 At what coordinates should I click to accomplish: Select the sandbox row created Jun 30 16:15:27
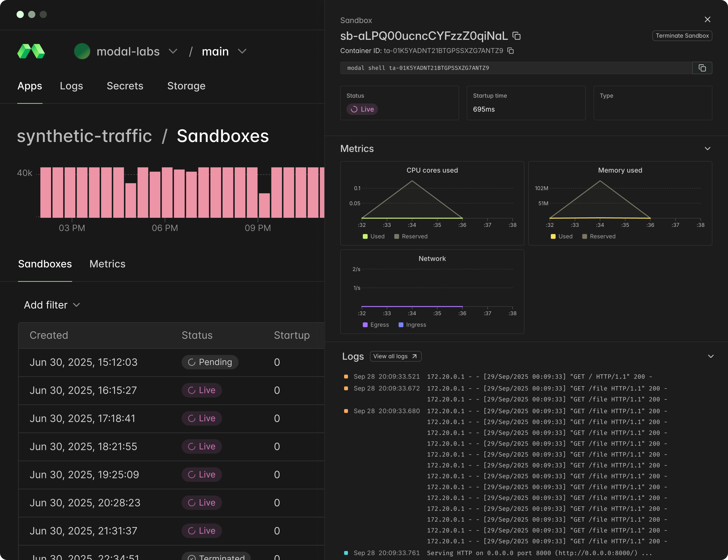point(133,390)
